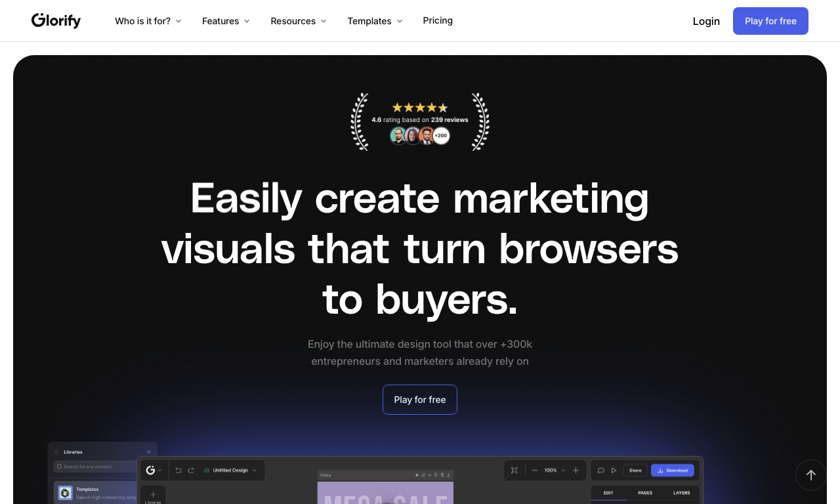Click the undo arrow in the editor
The image size is (840, 504).
tap(178, 470)
